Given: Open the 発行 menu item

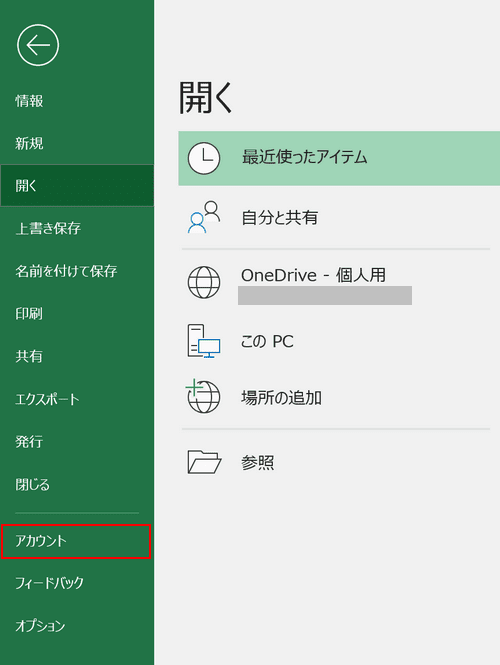Looking at the screenshot, I should pos(77,441).
